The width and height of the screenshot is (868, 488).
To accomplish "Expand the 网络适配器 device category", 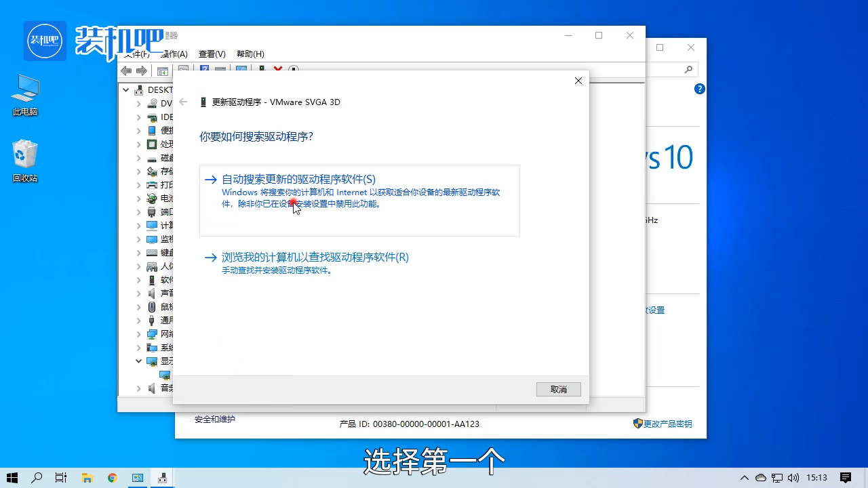I will [138, 333].
